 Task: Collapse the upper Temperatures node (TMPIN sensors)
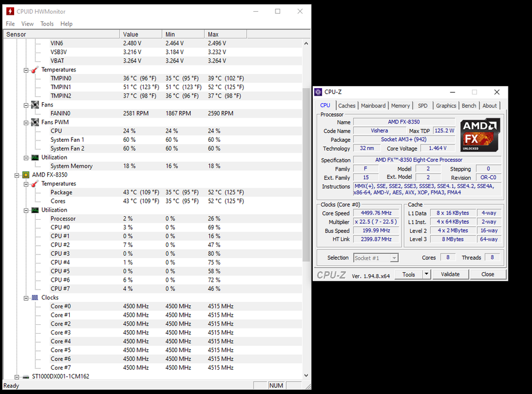(x=26, y=70)
